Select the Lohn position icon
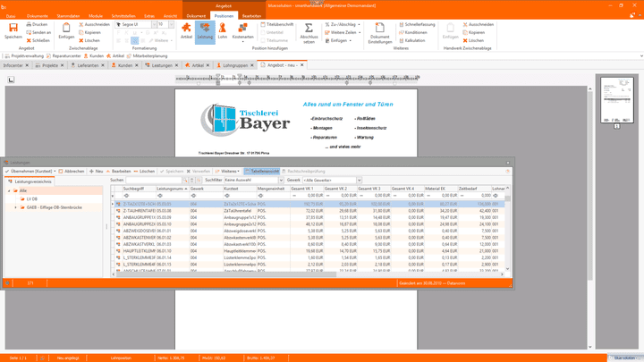644x362 pixels. (223, 30)
